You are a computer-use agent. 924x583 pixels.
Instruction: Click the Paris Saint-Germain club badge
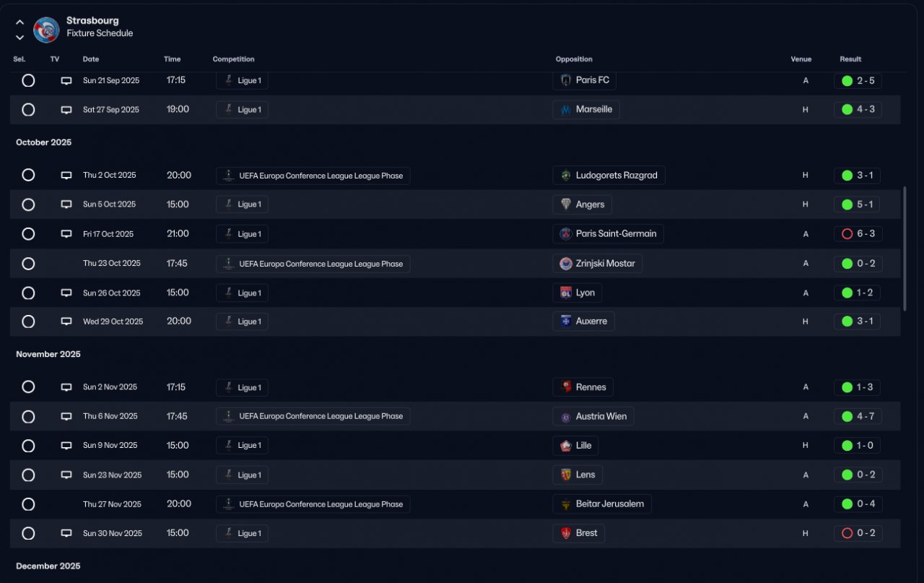(x=566, y=234)
